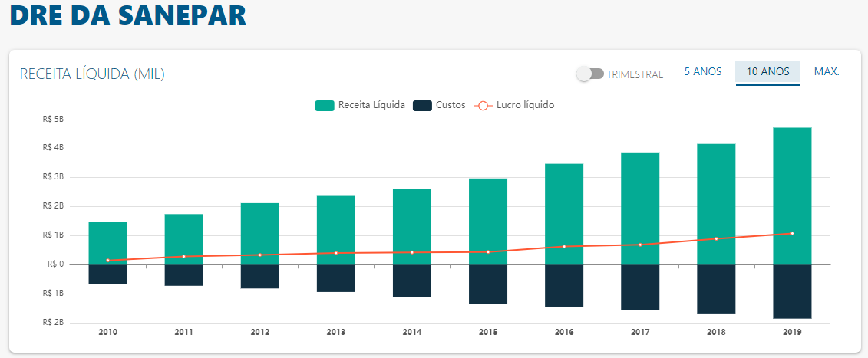
Task: Click the 2011 green revenue bar
Action: (x=183, y=239)
